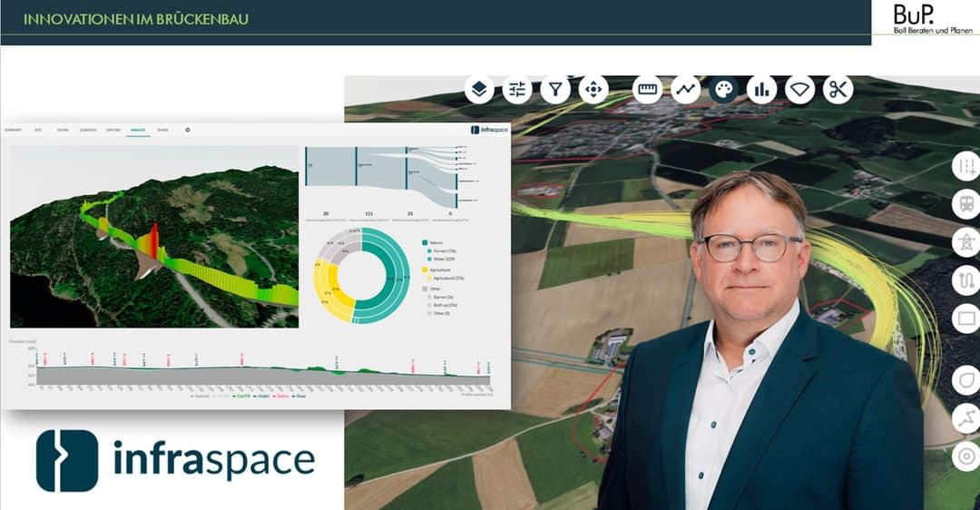Open the layers stack icon in map toolbar

tap(479, 90)
